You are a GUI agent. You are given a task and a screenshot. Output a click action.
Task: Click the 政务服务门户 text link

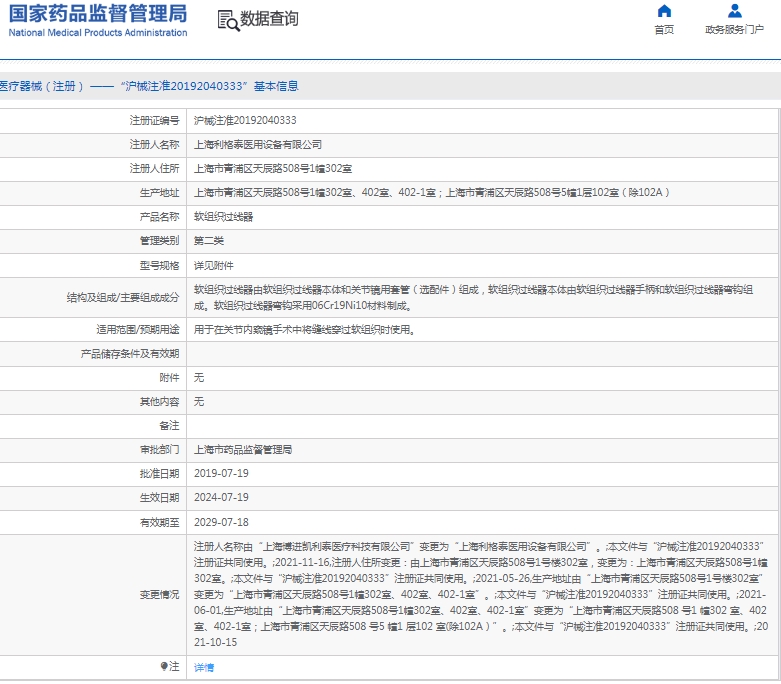tap(734, 30)
